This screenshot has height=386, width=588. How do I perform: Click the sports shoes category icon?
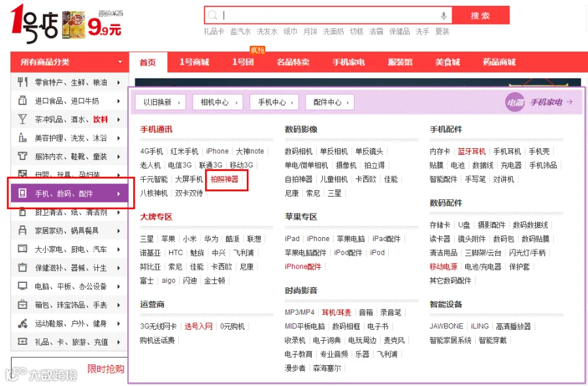[x=22, y=323]
